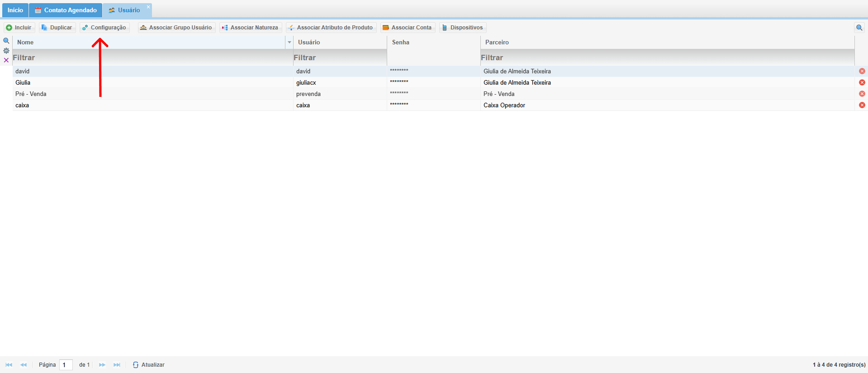Switch to the Contato Agendado tab

(x=66, y=10)
